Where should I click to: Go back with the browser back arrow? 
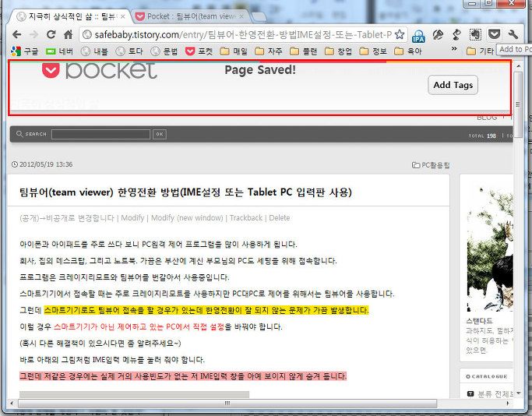click(x=16, y=34)
